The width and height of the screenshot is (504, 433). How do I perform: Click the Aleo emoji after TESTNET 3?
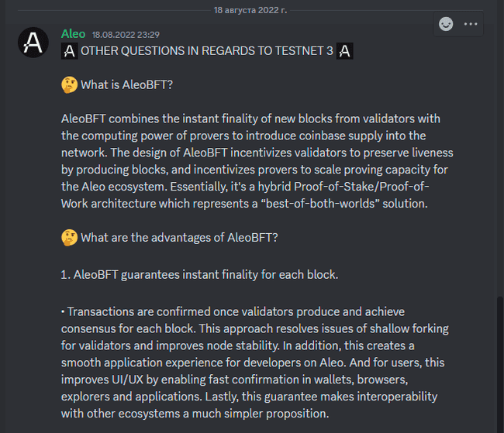coord(346,51)
